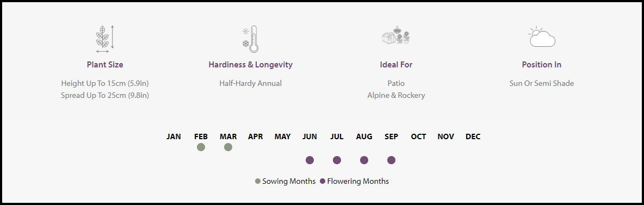Click the purple Flowering Months legend dot
The height and width of the screenshot is (205, 644).
click(323, 181)
